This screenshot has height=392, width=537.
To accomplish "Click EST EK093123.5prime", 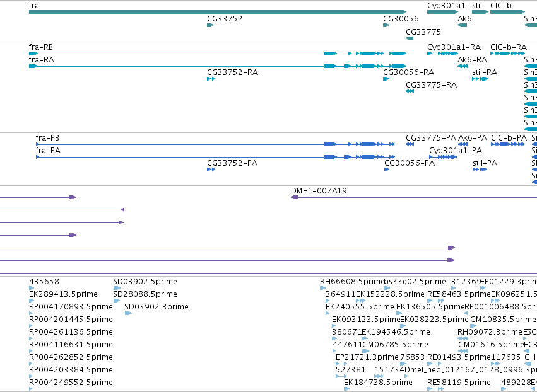I will coord(334,326).
